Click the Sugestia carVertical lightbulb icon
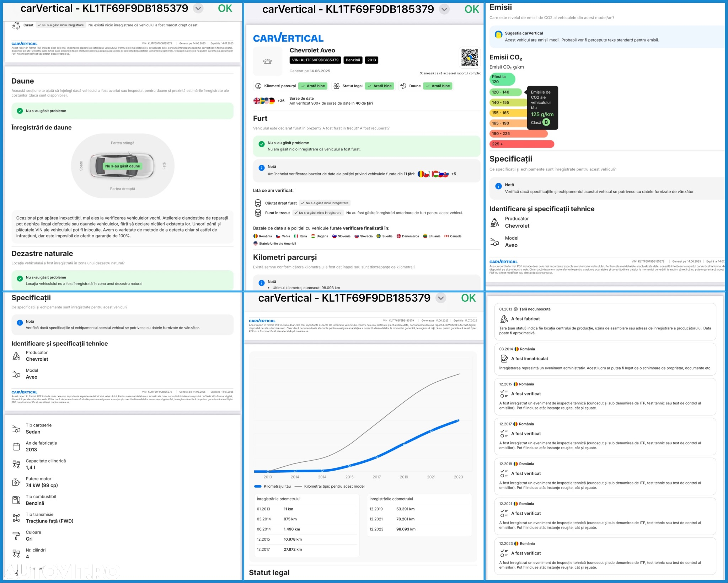 [x=498, y=35]
